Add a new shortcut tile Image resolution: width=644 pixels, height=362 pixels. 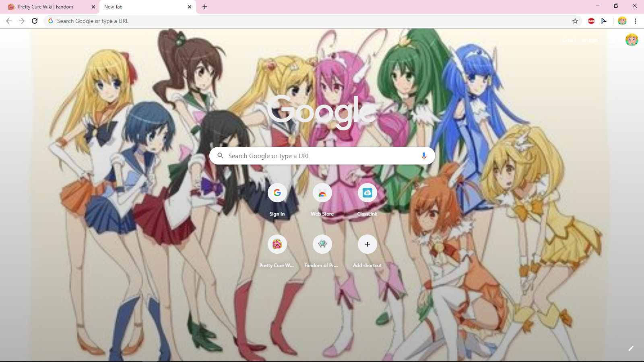click(367, 251)
